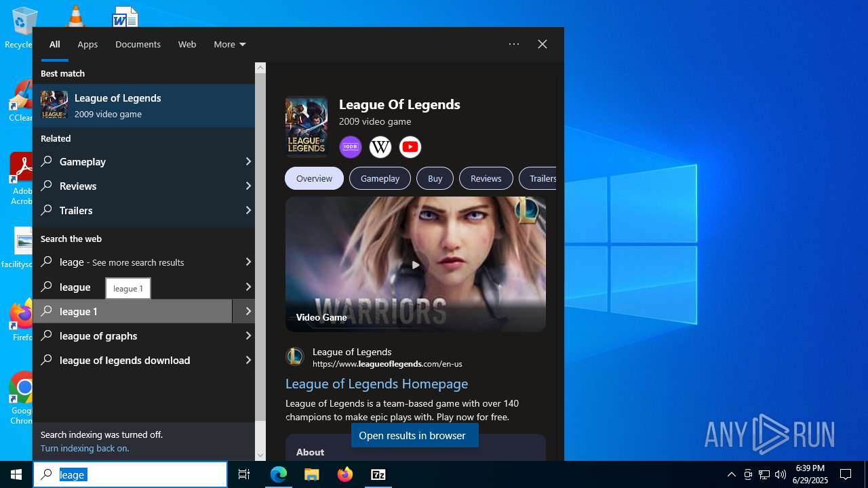Open the Firefox desktop shortcut

click(22, 321)
